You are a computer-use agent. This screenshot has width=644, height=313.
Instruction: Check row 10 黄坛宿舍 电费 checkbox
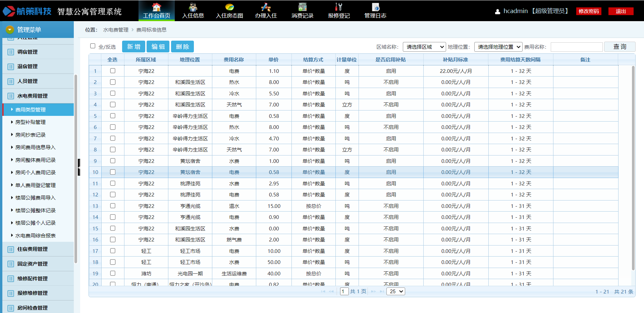pyautogui.click(x=113, y=172)
